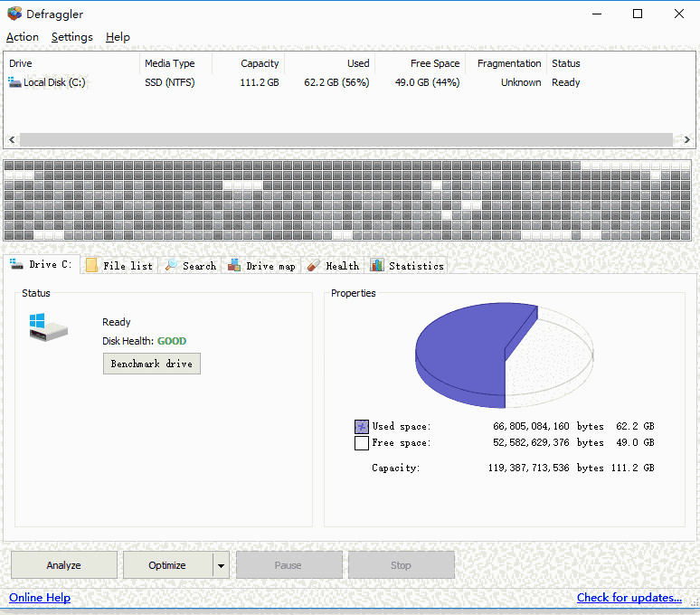Click the Defraggler app icon in title bar

(x=14, y=14)
